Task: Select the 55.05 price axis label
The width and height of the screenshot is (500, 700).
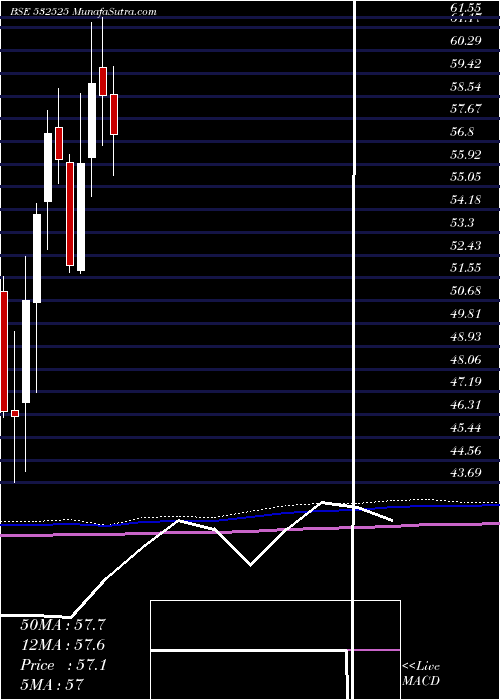Action: coord(466,177)
